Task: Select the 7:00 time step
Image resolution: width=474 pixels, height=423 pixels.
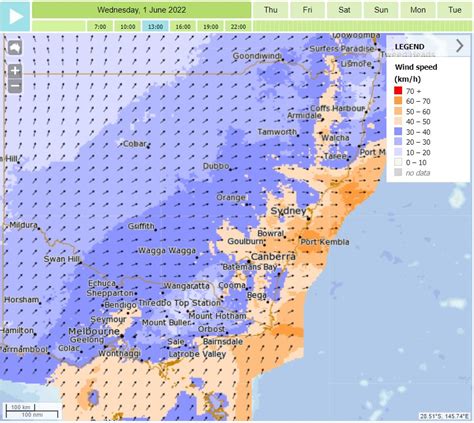Action: pyautogui.click(x=100, y=26)
